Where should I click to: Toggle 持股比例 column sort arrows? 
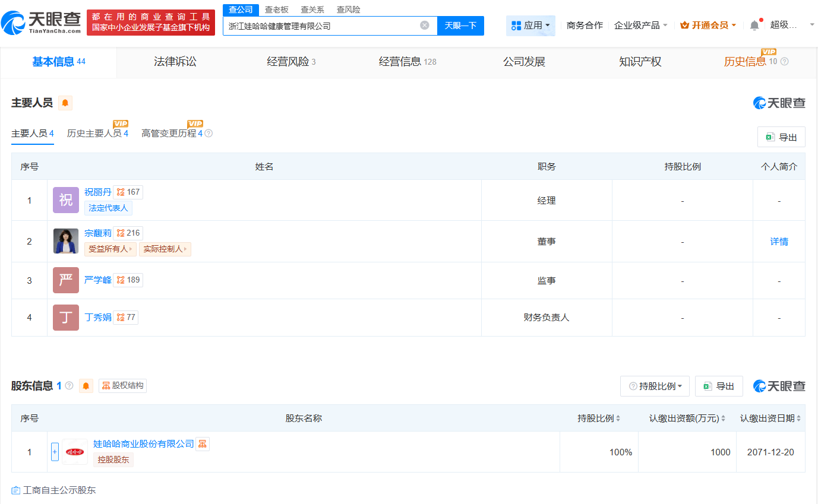point(617,418)
